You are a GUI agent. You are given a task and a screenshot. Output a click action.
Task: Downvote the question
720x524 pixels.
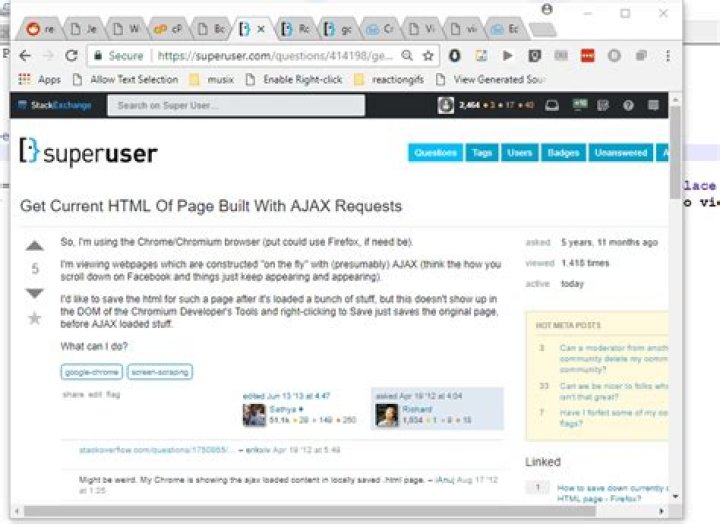[35, 293]
